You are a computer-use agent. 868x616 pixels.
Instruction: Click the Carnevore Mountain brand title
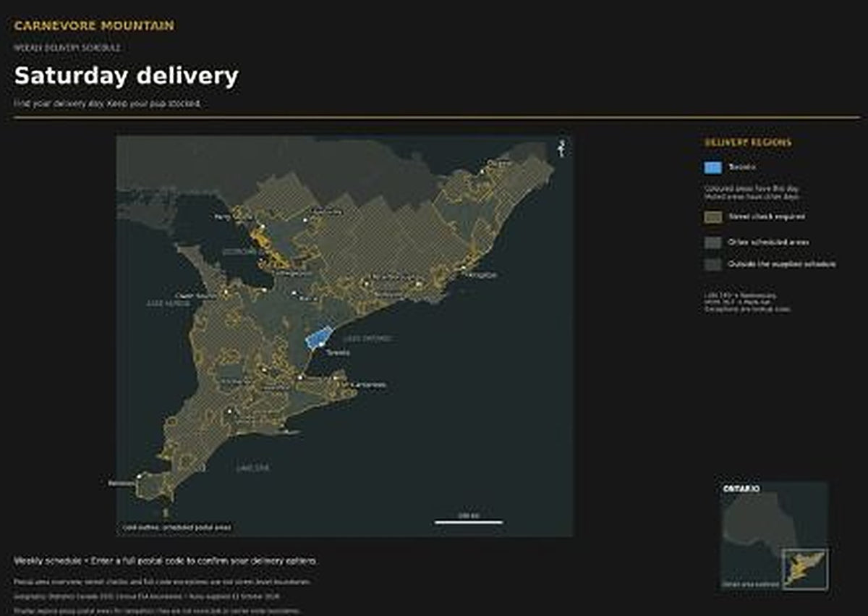pos(94,26)
